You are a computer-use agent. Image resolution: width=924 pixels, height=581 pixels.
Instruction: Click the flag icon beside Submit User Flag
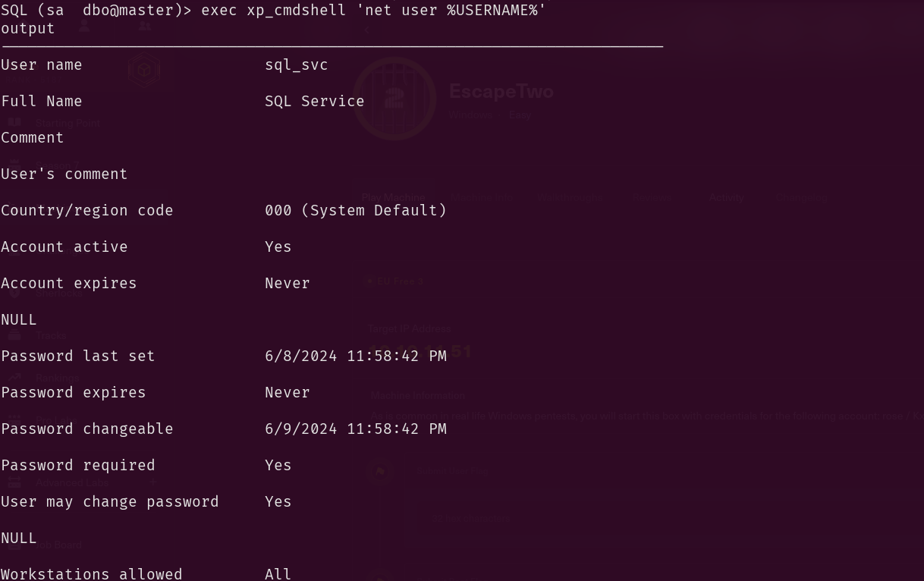tap(380, 471)
